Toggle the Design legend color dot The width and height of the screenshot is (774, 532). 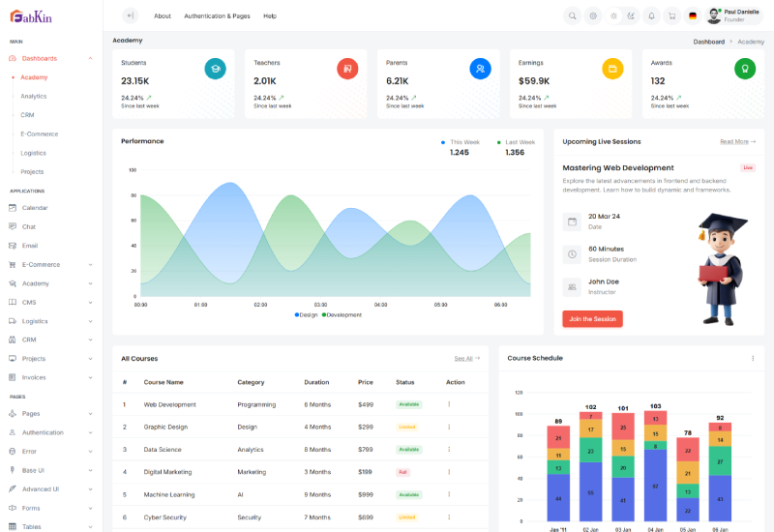(x=297, y=314)
